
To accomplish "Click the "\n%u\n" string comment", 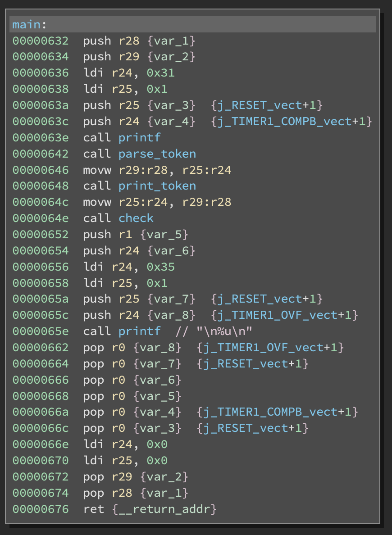I will [224, 331].
